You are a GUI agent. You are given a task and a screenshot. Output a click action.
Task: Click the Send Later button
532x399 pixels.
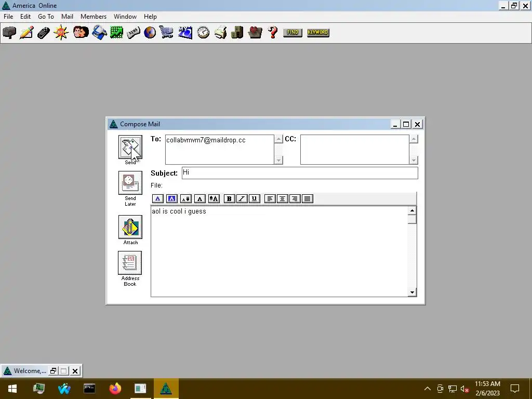pos(130,183)
